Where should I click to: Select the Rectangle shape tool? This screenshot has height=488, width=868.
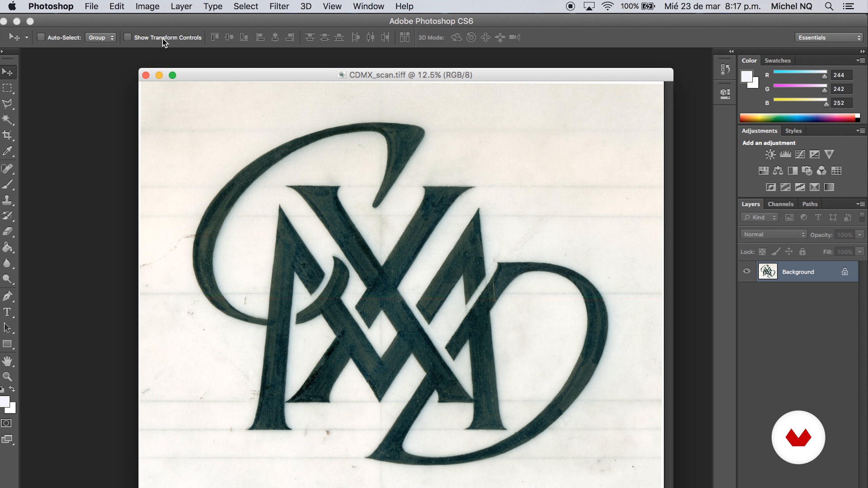pos(7,344)
